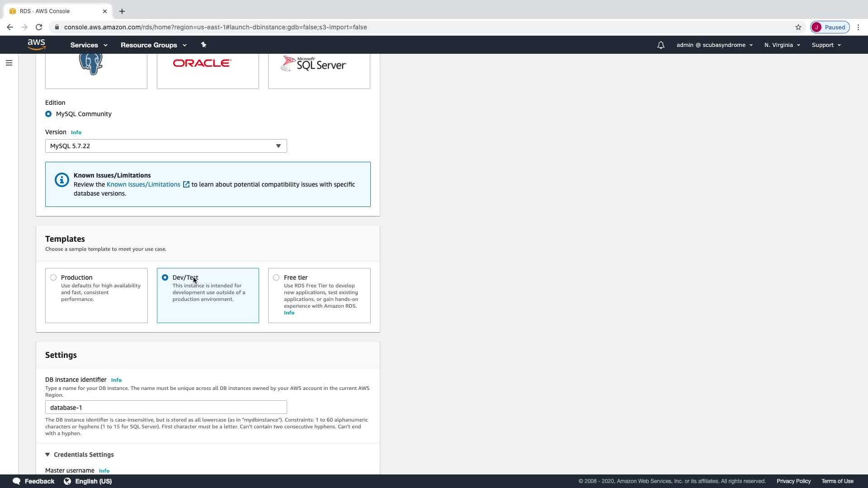The image size is (868, 488).
Task: Collapse the Credentials Settings section
Action: tap(47, 455)
